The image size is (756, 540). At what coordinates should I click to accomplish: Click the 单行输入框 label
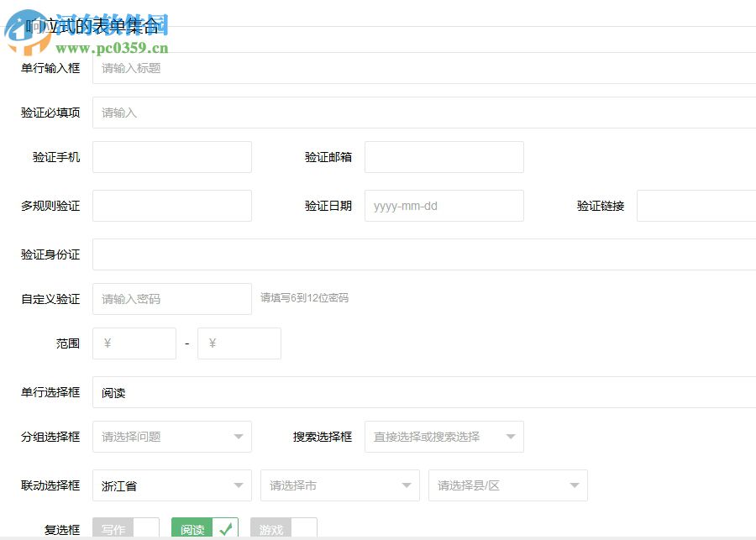[x=50, y=68]
